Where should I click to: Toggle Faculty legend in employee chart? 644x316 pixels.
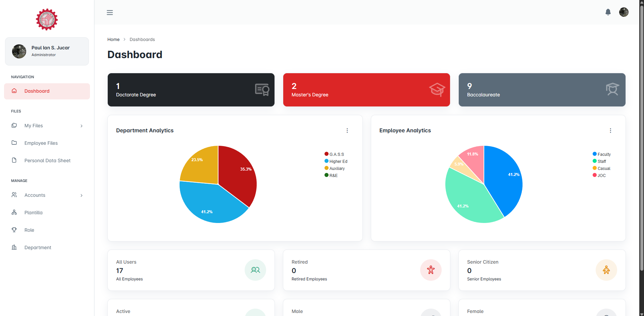tap(602, 154)
